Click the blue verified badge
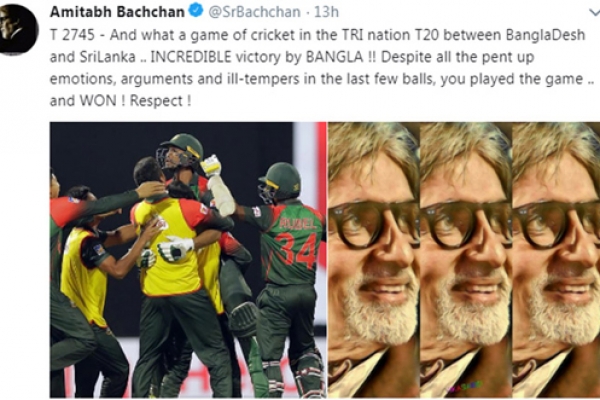 pos(197,11)
